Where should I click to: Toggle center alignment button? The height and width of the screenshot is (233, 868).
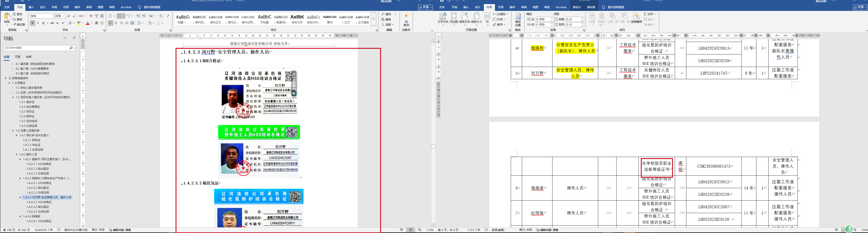[x=116, y=23]
